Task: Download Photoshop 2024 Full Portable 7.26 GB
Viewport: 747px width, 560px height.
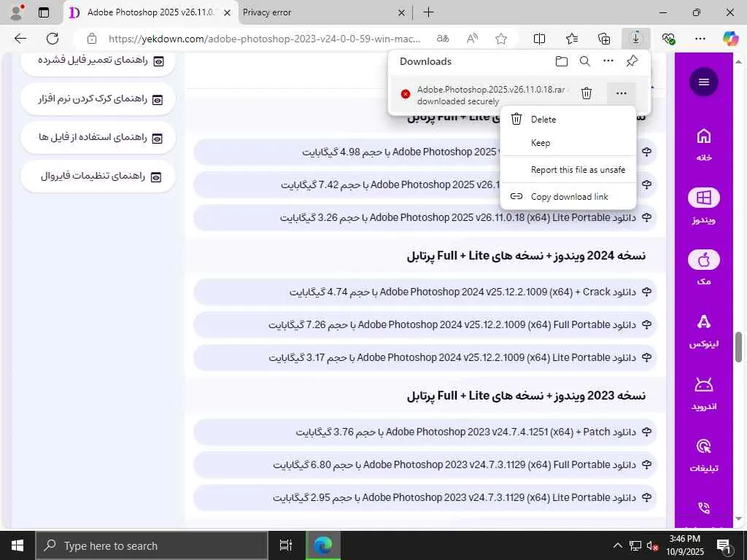Action: [x=425, y=324]
